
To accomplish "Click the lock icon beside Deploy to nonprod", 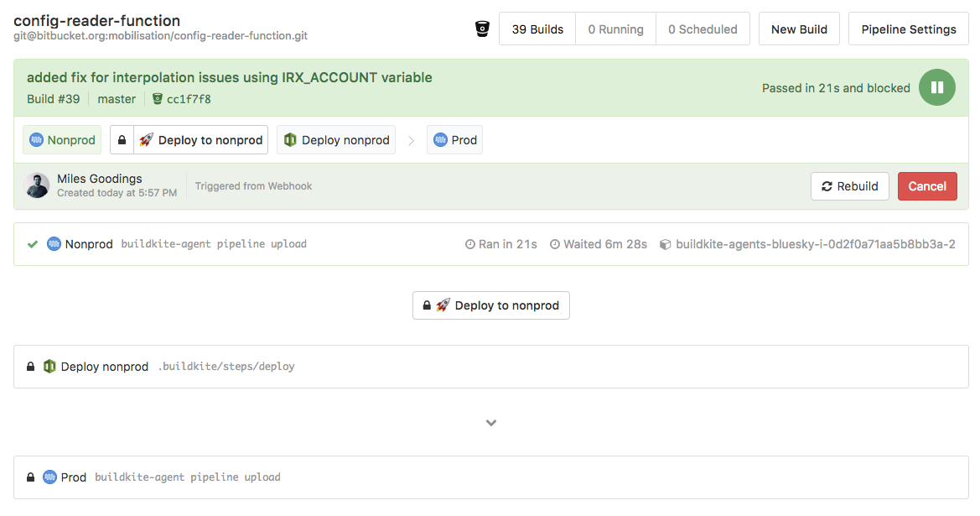I will [122, 139].
